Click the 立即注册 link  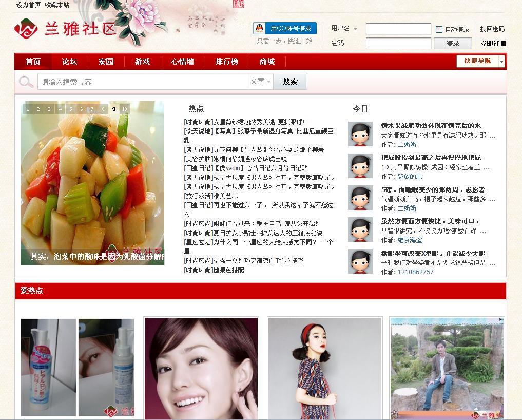pyautogui.click(x=493, y=43)
